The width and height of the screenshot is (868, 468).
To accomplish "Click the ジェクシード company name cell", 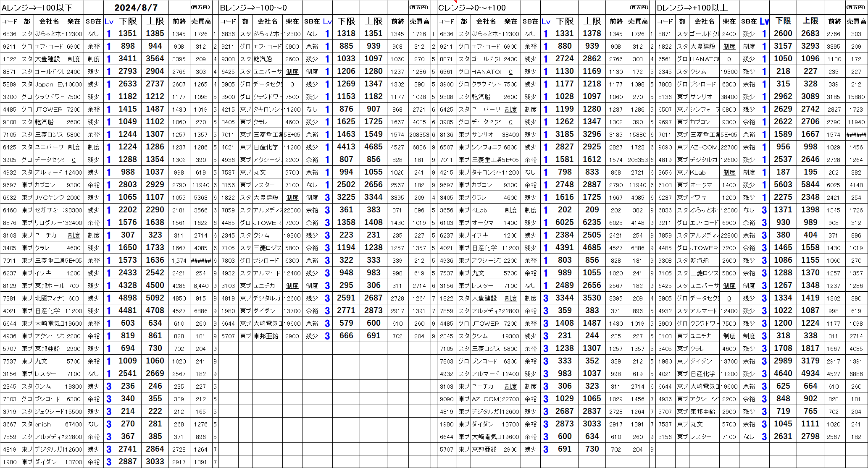I will (48, 412).
